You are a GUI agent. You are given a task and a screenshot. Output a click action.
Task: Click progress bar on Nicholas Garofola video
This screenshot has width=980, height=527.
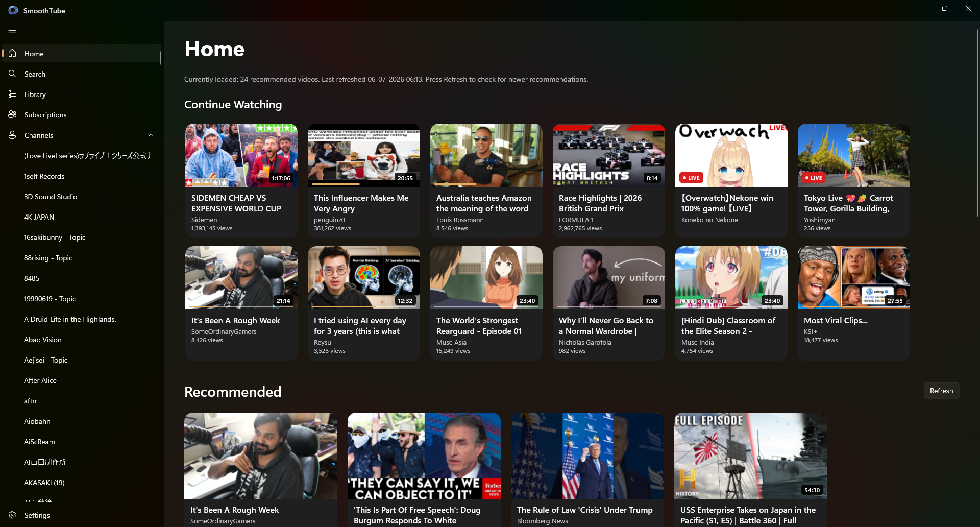click(x=609, y=307)
